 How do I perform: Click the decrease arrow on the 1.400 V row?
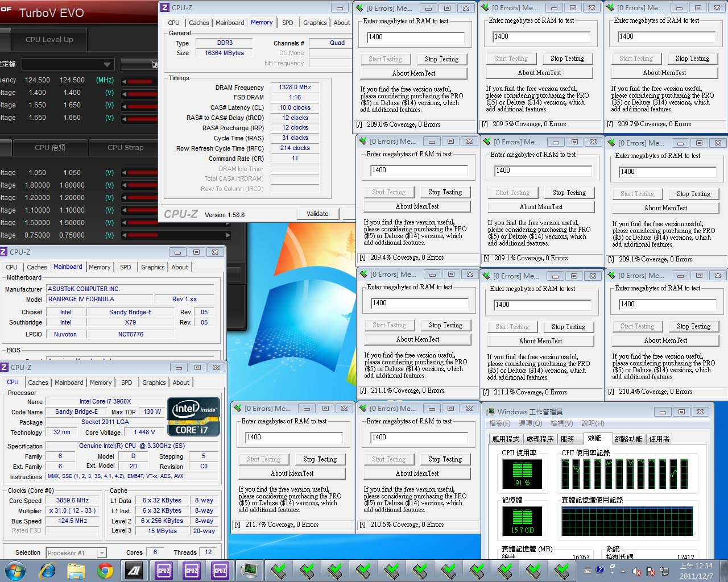[125, 93]
